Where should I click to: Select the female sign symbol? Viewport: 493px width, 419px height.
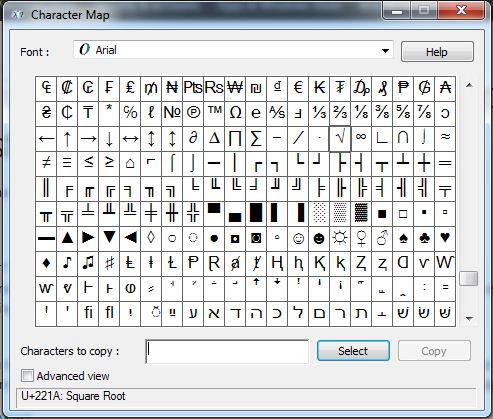[x=361, y=239]
